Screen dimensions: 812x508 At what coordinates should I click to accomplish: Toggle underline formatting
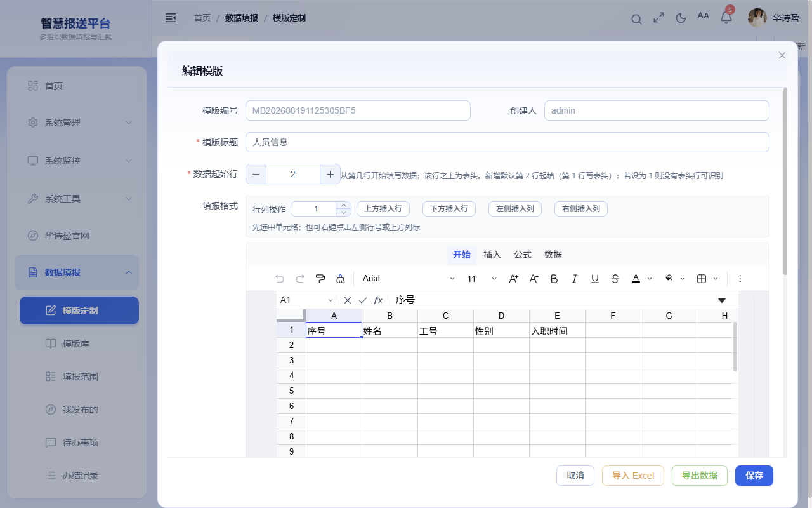[x=595, y=279]
